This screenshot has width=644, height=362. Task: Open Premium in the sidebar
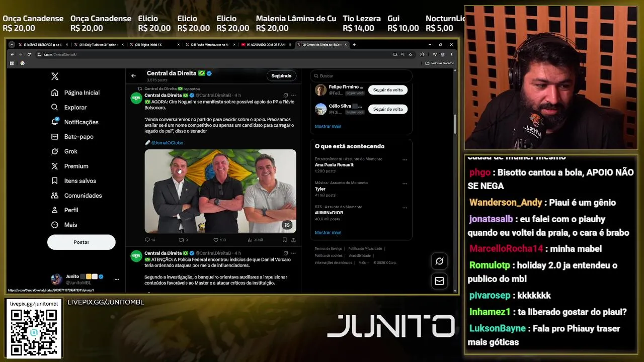point(70,166)
